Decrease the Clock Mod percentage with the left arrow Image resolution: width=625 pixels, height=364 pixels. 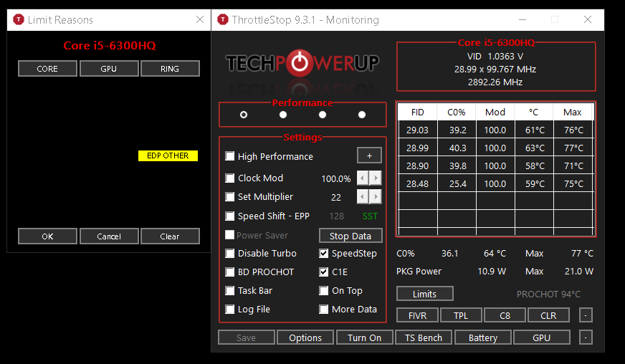coord(363,178)
